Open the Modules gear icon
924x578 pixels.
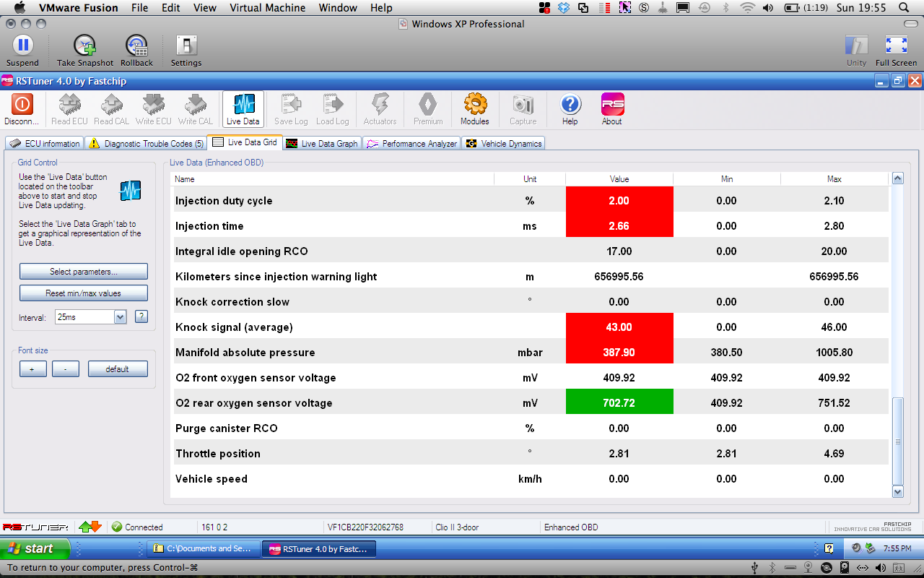pos(475,105)
